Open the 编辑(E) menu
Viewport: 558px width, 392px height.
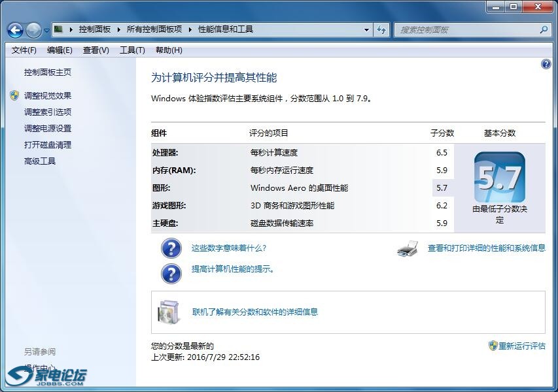60,50
